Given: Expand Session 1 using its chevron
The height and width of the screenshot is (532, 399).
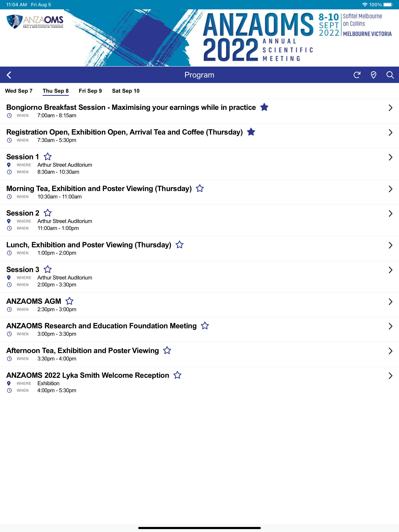Looking at the screenshot, I should pos(390,157).
